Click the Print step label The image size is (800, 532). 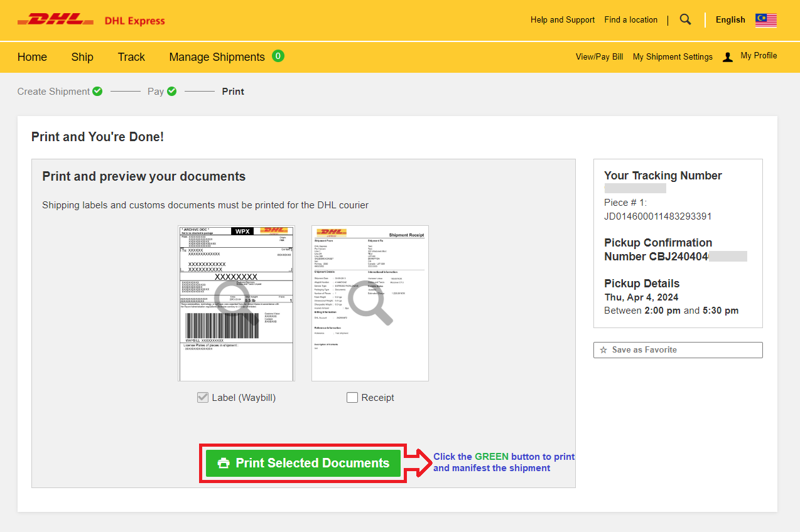point(233,91)
